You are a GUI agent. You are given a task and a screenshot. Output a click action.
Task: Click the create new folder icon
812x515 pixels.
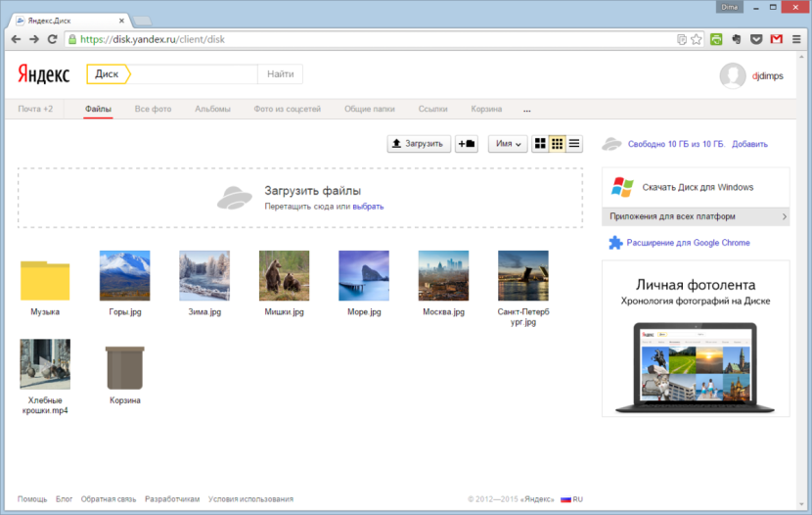pyautogui.click(x=467, y=144)
